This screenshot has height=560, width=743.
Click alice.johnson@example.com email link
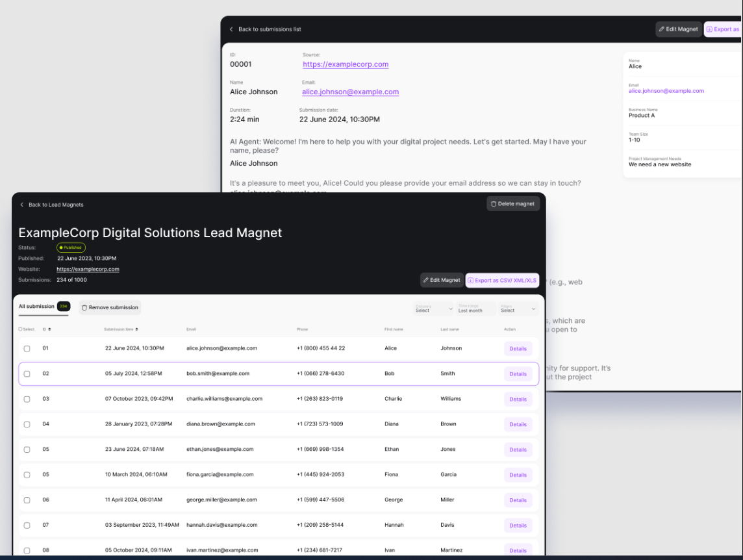pyautogui.click(x=350, y=92)
